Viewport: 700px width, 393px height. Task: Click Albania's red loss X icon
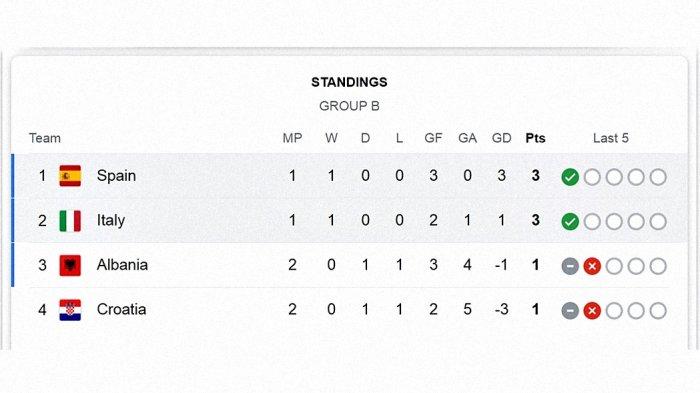(x=592, y=266)
